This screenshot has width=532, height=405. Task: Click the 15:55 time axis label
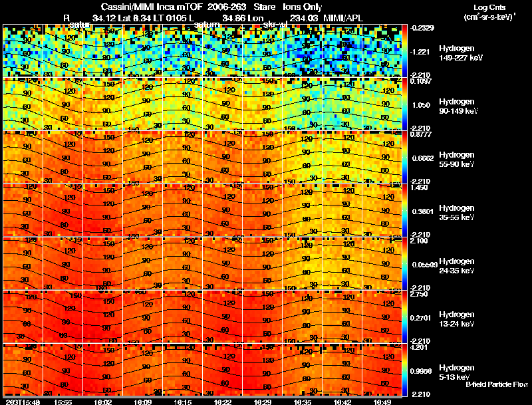63,402
